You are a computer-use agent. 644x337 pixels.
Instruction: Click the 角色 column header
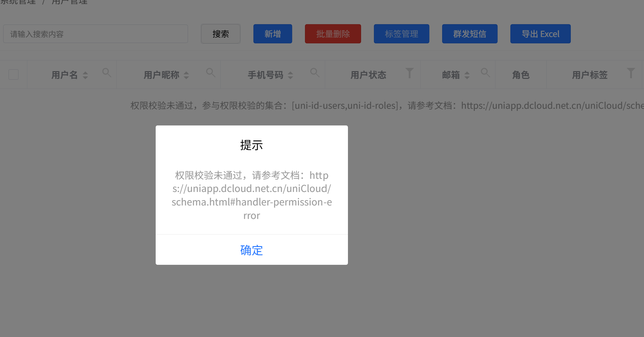(521, 75)
